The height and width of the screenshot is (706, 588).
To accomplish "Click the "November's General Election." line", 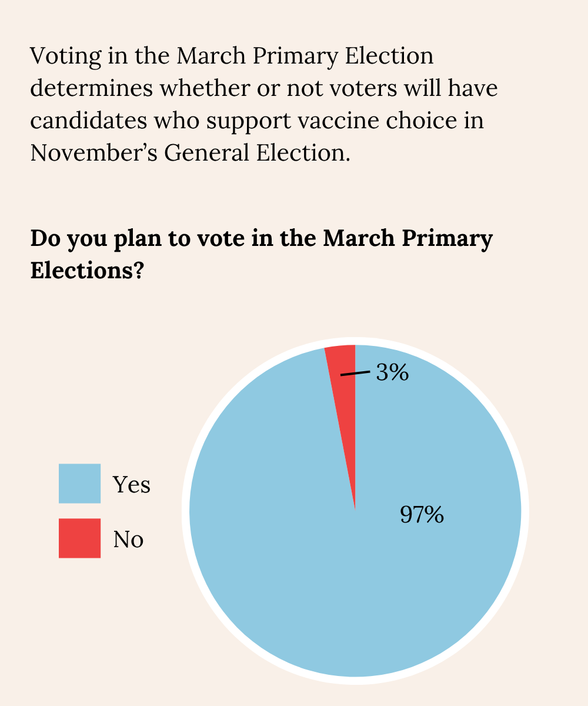I will 191,153.
